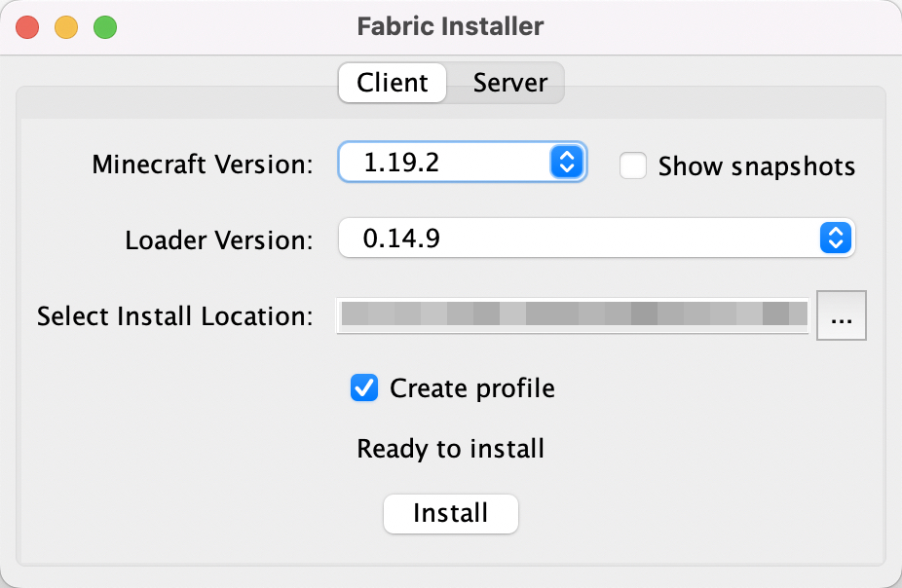
Task: Click the 'Loader Version:' label
Action: pyautogui.click(x=219, y=240)
